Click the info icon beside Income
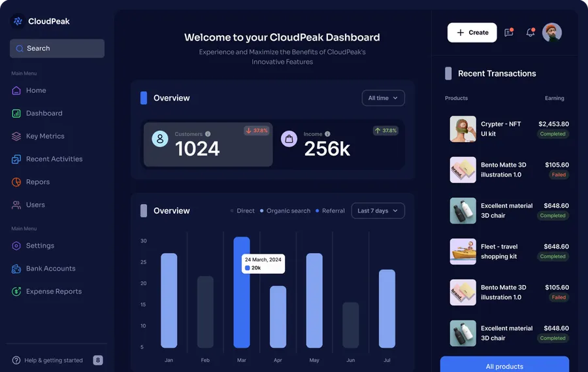Viewport: 588px width, 372px height. click(x=327, y=134)
